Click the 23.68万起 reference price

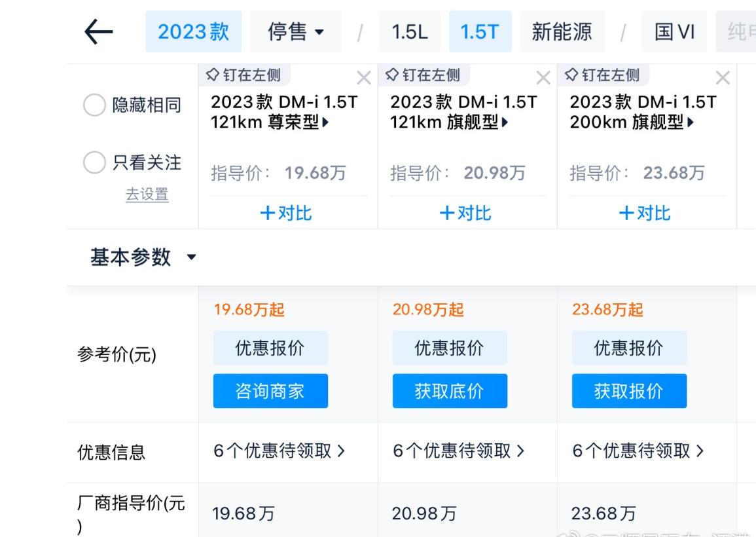point(607,309)
